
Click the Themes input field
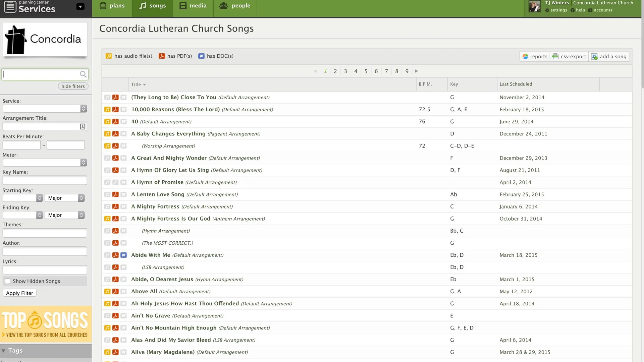(45, 233)
